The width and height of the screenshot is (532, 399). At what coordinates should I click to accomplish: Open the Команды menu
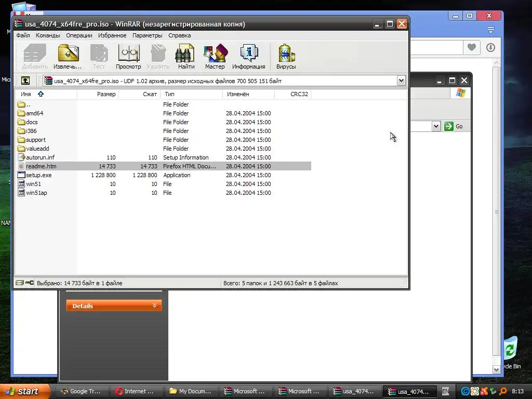click(48, 35)
